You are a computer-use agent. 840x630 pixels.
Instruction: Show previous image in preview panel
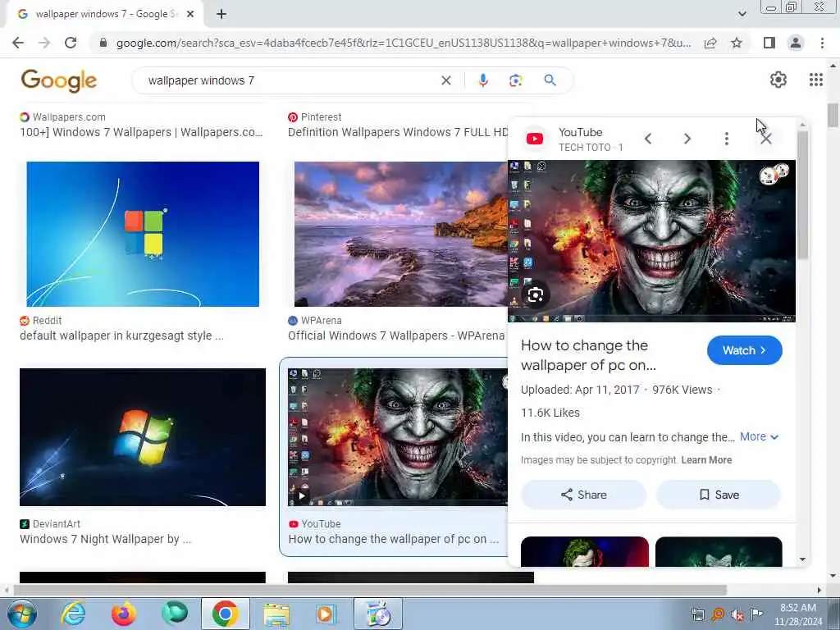(x=648, y=139)
